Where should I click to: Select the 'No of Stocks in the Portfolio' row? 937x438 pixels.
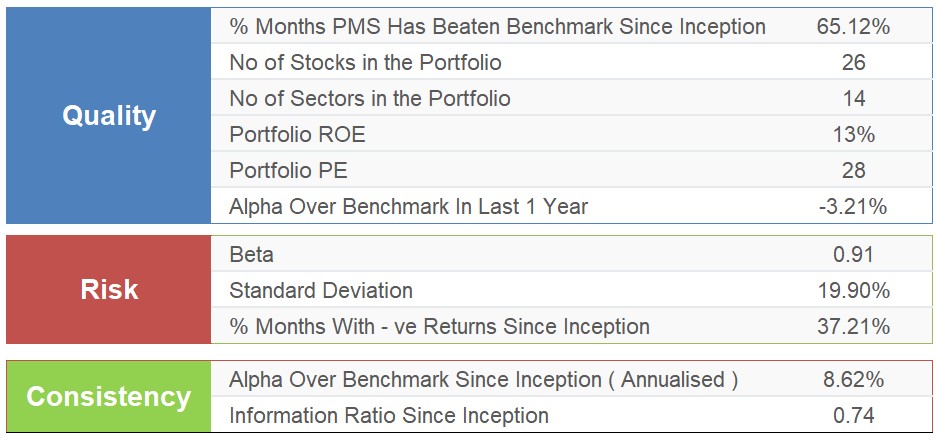point(572,62)
